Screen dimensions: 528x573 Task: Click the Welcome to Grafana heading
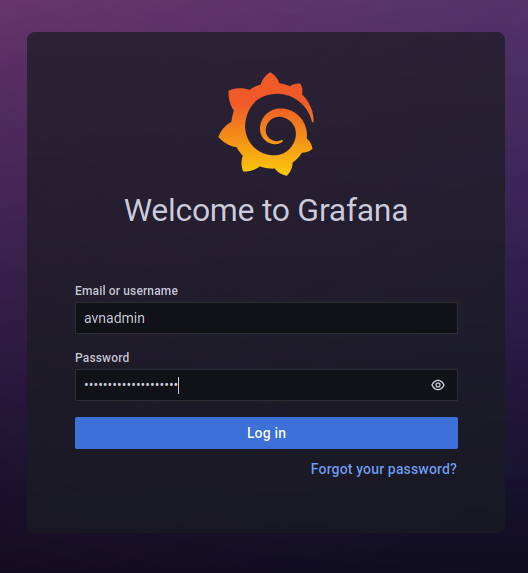point(266,210)
